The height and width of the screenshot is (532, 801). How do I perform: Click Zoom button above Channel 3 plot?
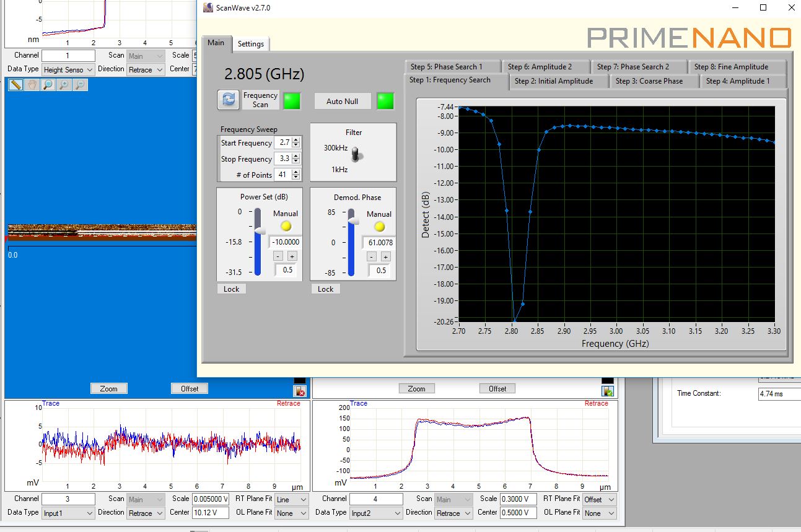pos(109,388)
